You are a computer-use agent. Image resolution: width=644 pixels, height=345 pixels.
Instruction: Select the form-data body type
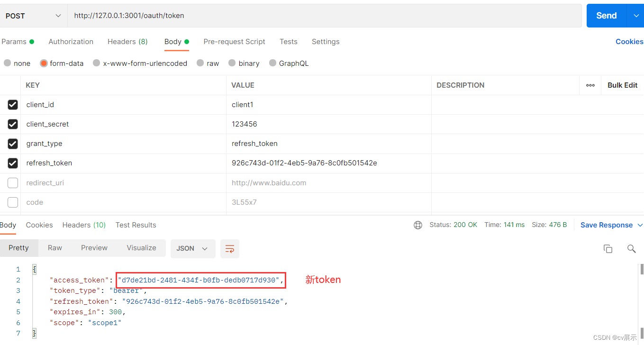click(x=44, y=63)
